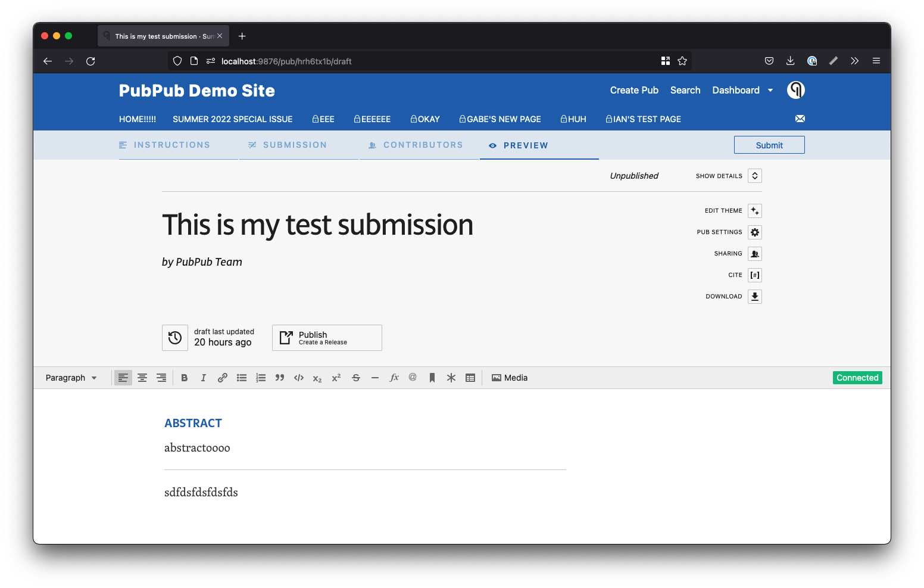Open the Summer 2022 Special Issue page
This screenshot has width=924, height=588.
click(x=232, y=119)
